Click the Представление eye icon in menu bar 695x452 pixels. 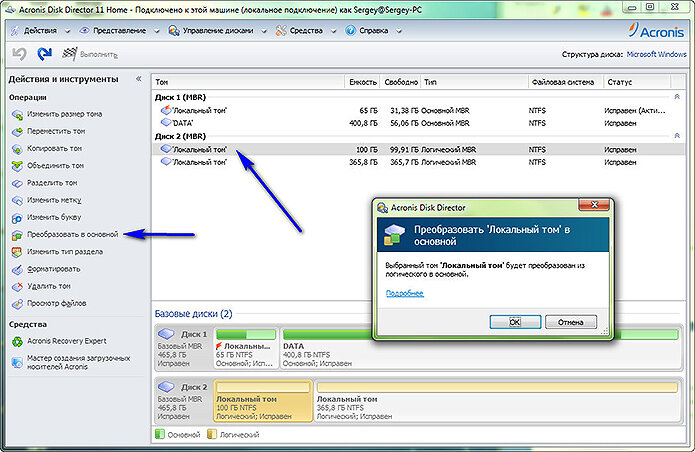tap(84, 30)
